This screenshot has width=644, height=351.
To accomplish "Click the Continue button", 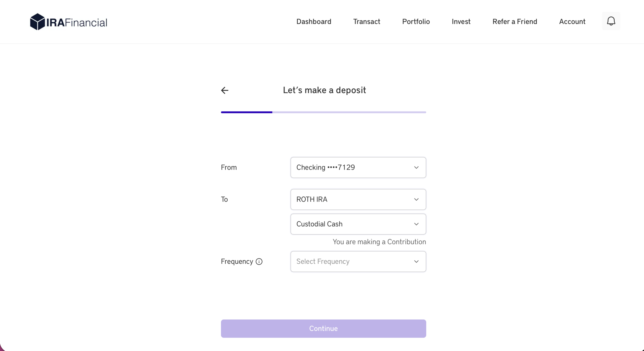I will coord(324,329).
